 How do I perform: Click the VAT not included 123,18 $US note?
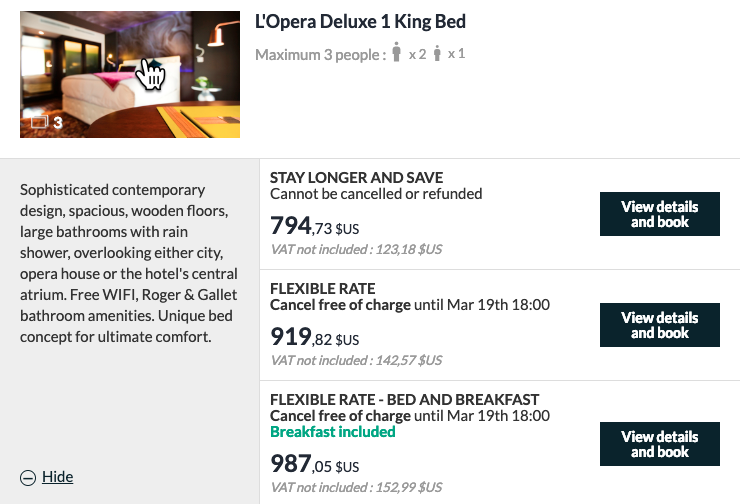(x=356, y=249)
